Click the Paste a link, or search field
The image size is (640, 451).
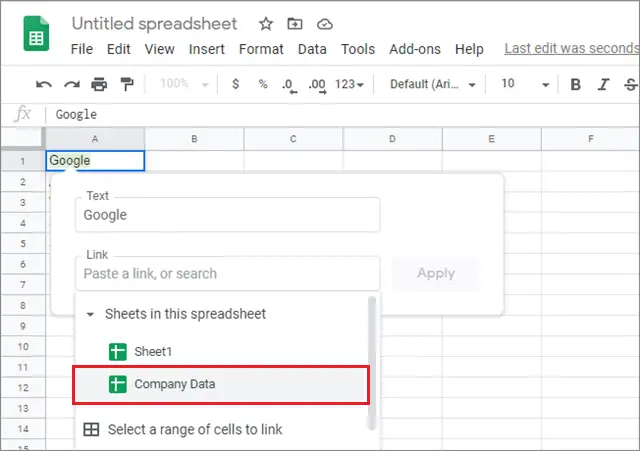pos(228,273)
